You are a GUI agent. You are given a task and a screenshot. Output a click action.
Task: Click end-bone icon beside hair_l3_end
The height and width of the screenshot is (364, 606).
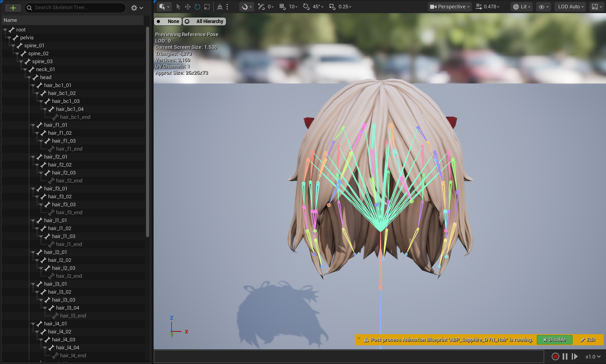[x=55, y=316]
